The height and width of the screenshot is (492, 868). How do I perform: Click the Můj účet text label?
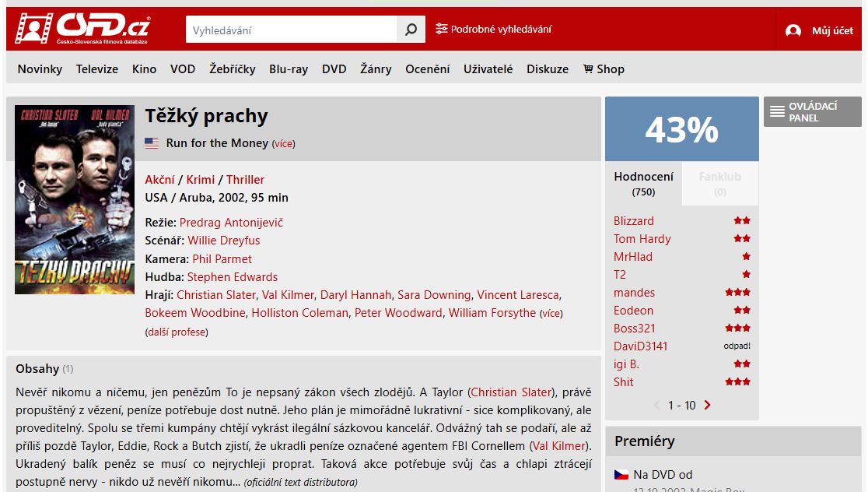(832, 31)
